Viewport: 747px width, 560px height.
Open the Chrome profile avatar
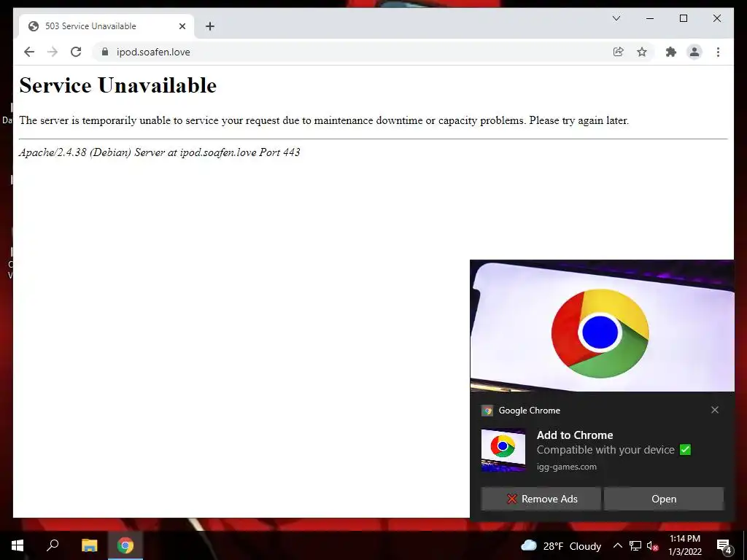click(x=694, y=52)
